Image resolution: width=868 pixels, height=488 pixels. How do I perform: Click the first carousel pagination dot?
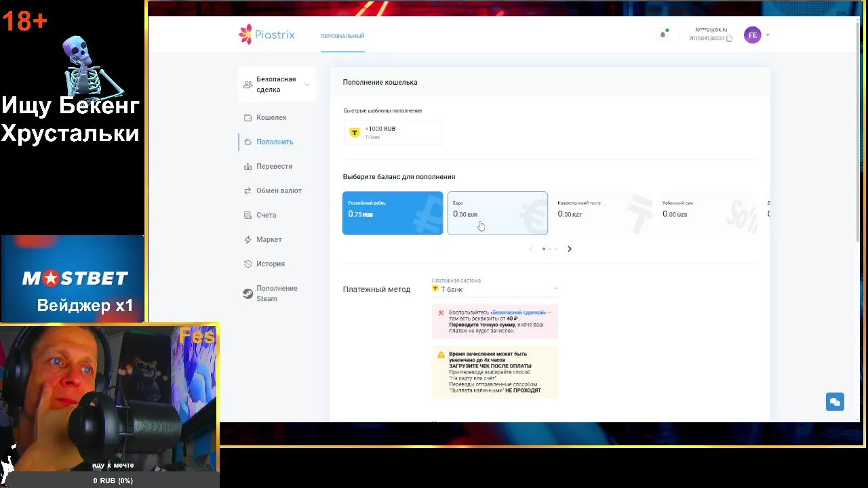coord(543,249)
